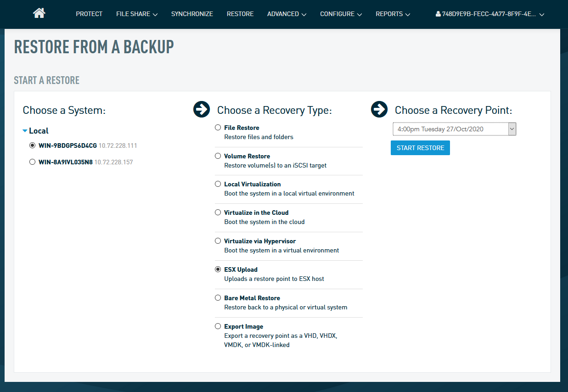This screenshot has height=392, width=568.
Task: Select system WIN-9BDGPS6D4CG radio button
Action: [32, 146]
